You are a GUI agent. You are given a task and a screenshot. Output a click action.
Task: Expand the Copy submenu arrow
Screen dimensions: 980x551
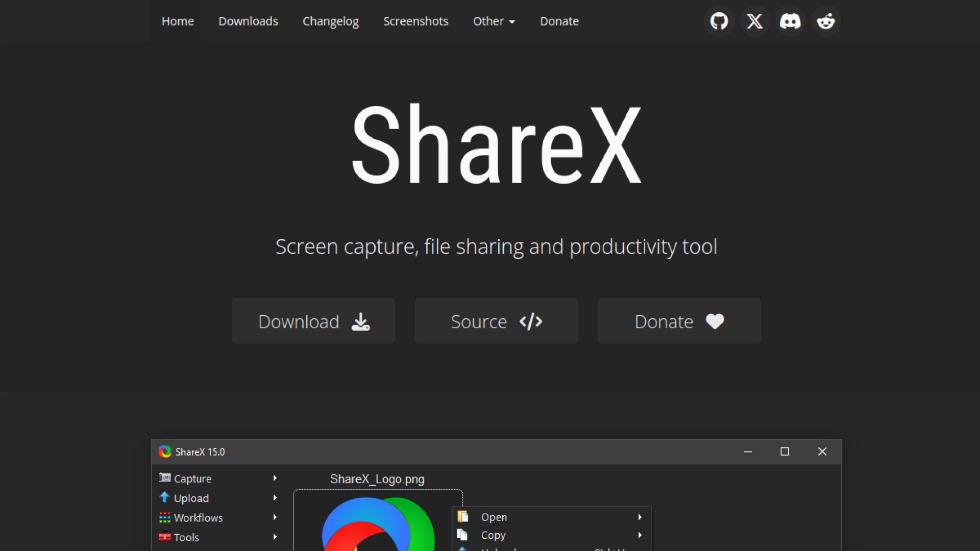(640, 535)
